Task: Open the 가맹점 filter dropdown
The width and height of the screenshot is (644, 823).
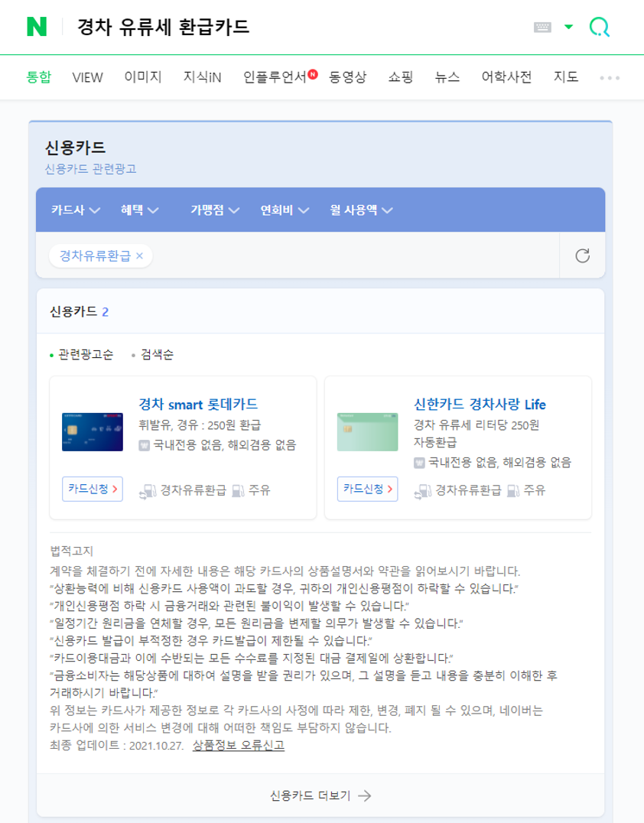Action: coord(215,210)
